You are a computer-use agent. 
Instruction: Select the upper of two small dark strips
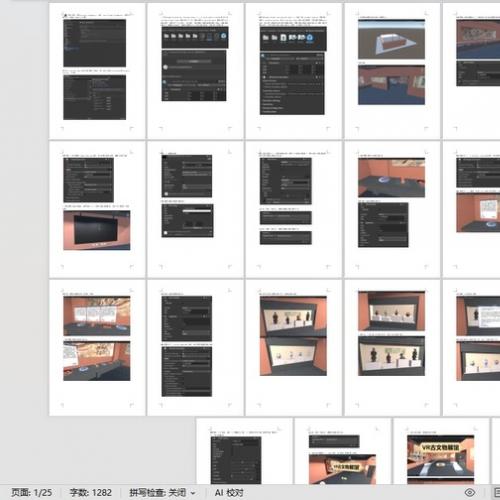pyautogui.click(x=286, y=218)
